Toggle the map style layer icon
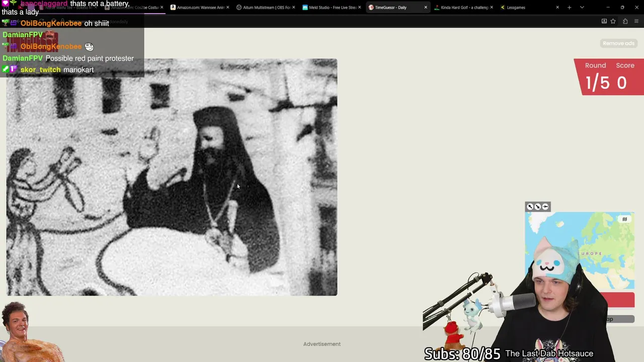Image resolution: width=644 pixels, height=362 pixels. click(x=625, y=219)
